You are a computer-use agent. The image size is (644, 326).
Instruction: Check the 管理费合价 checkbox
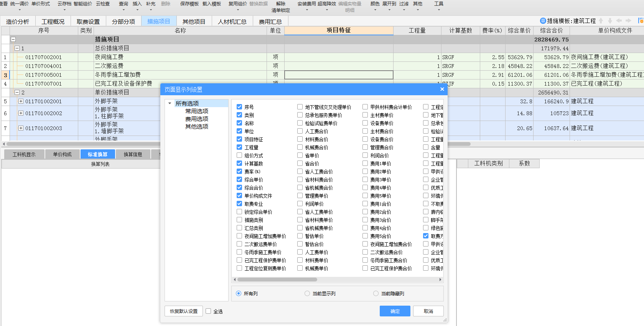pyautogui.click(x=365, y=147)
